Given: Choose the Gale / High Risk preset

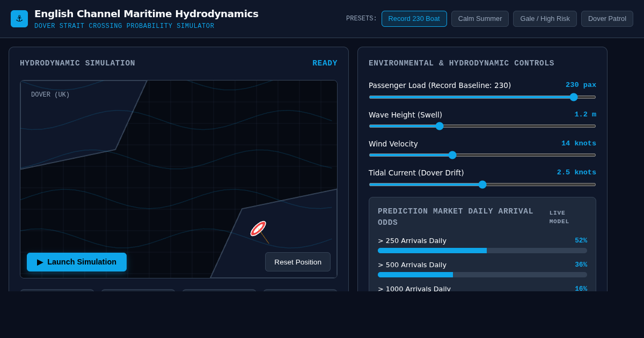Looking at the screenshot, I should click(x=545, y=19).
